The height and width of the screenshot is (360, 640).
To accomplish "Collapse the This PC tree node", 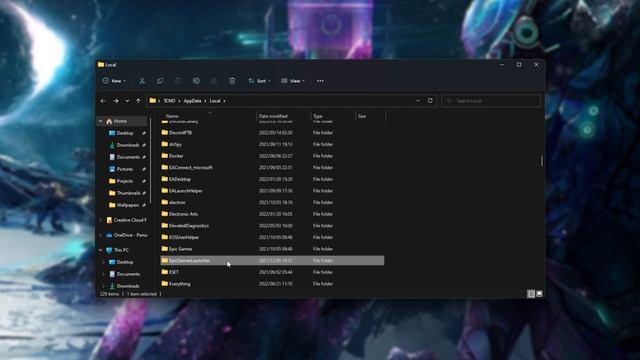I will coord(101,250).
